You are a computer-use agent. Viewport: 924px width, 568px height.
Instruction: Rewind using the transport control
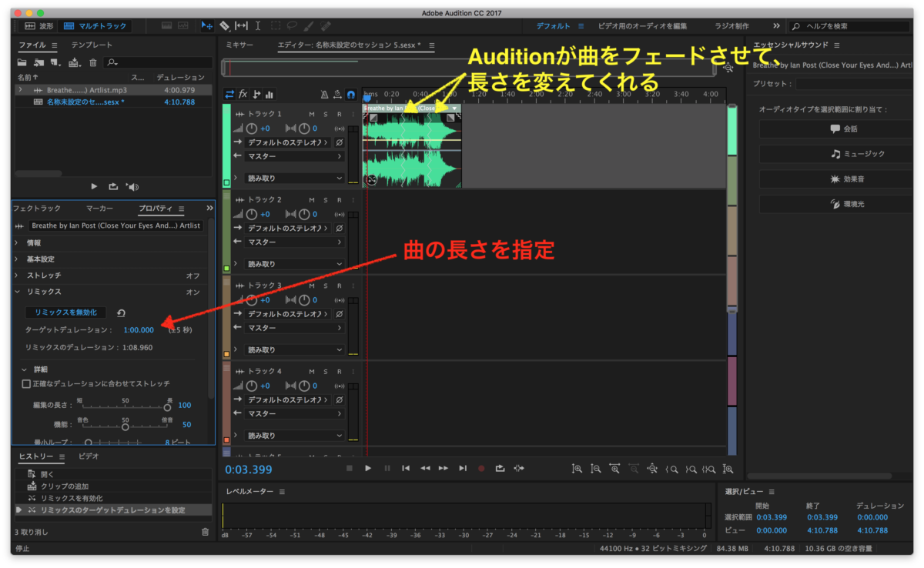[425, 468]
